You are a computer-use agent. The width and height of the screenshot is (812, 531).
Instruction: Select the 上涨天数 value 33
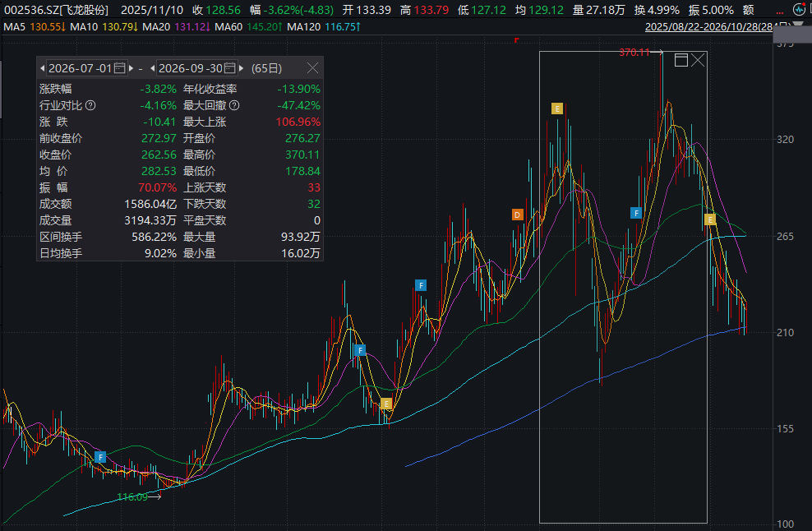tap(314, 187)
